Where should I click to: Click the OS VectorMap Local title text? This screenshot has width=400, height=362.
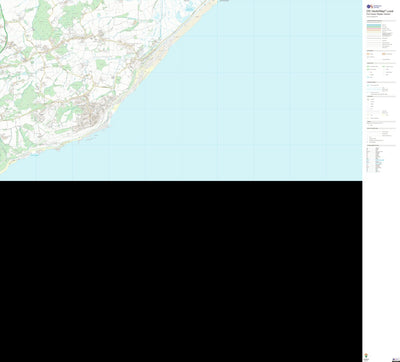[380, 11]
